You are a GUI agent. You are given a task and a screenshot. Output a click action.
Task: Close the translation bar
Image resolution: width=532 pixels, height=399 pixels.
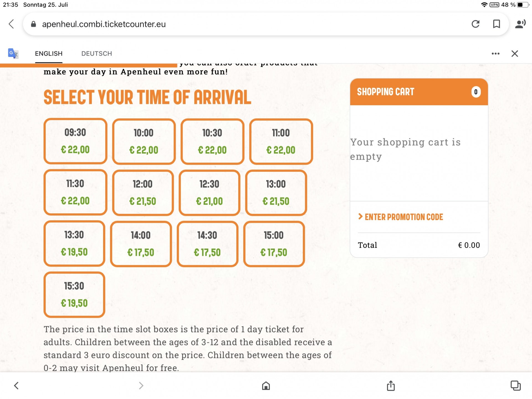point(515,53)
